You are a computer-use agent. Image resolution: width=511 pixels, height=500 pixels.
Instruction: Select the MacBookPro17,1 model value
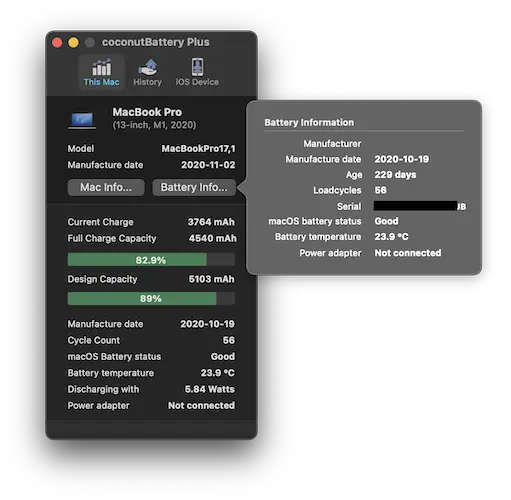tap(199, 149)
